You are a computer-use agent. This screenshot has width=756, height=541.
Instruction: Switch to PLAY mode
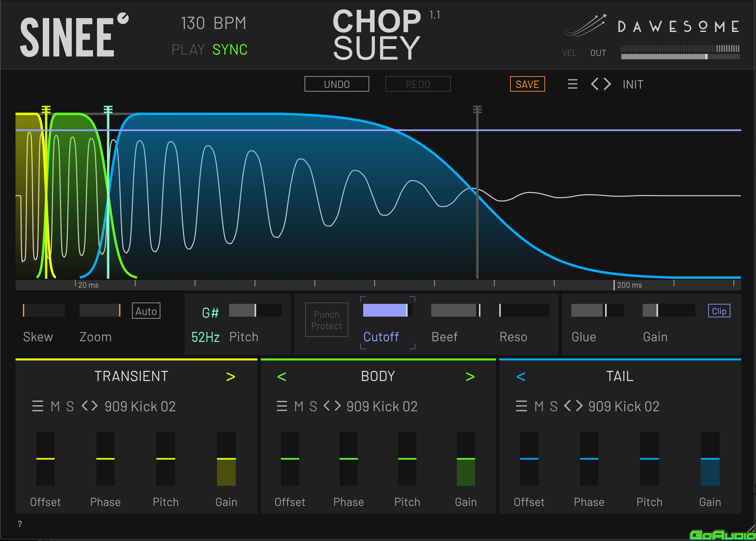(x=188, y=50)
